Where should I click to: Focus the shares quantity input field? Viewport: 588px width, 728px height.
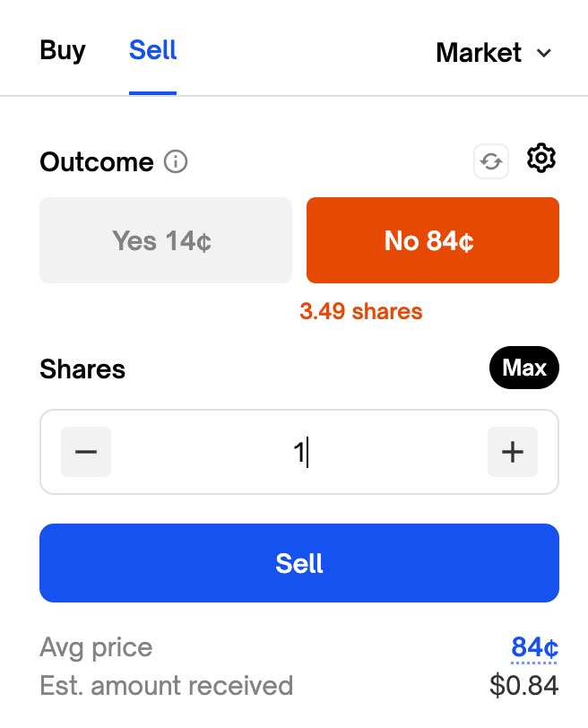(x=299, y=452)
